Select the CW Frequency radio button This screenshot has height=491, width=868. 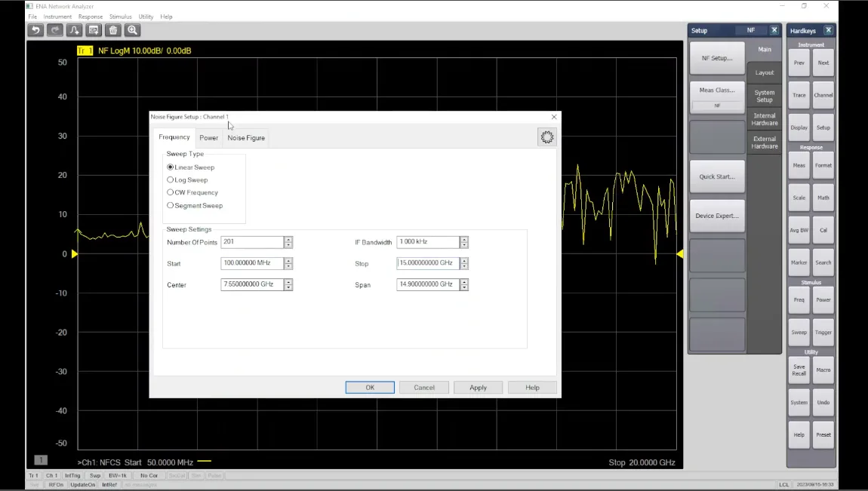(x=171, y=192)
